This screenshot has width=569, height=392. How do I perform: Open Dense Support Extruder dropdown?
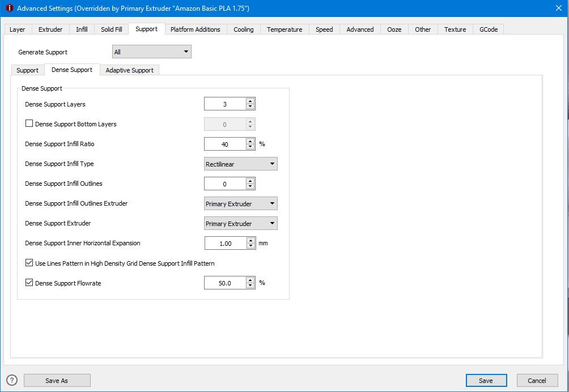tap(240, 224)
